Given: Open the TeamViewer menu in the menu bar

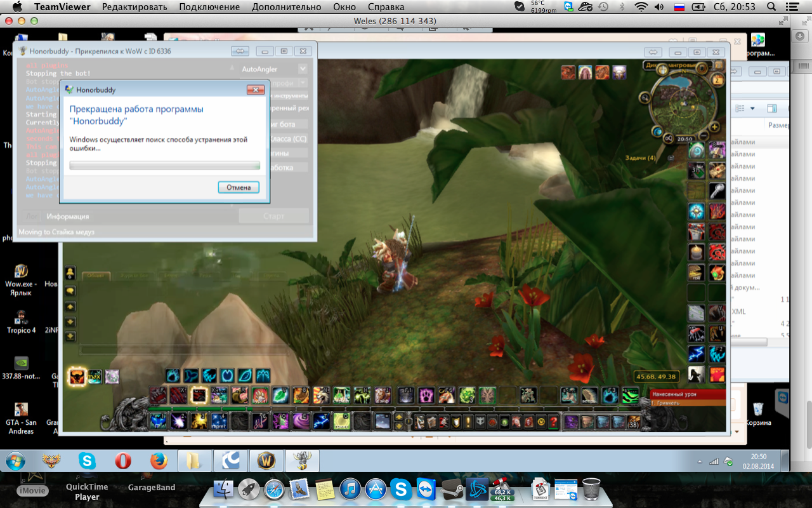Looking at the screenshot, I should (62, 7).
